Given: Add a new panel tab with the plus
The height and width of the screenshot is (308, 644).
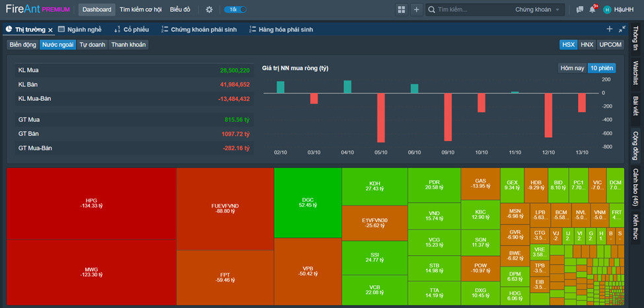Looking at the screenshot, I should click(x=610, y=29).
